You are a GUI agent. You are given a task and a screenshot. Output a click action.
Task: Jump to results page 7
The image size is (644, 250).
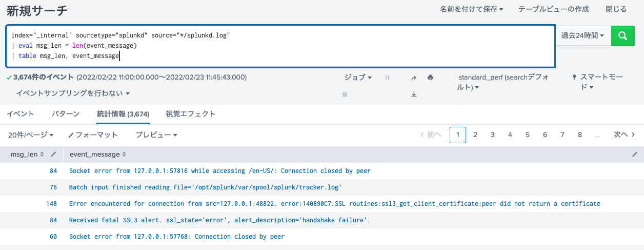pos(562,134)
